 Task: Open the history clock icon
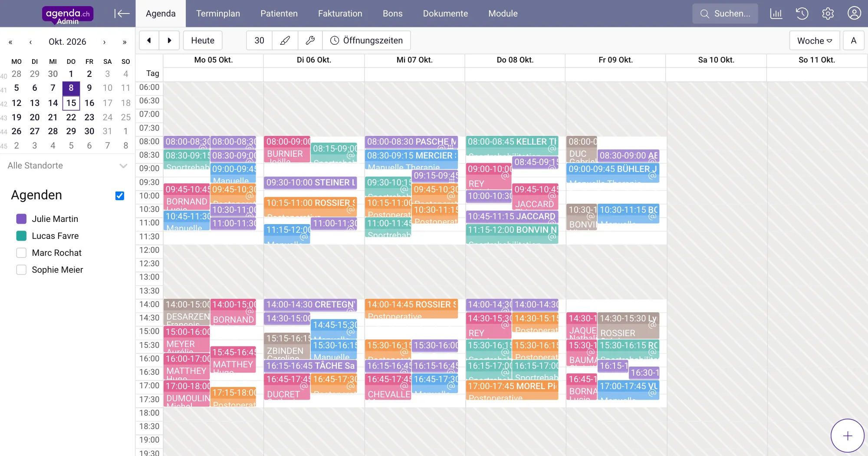[802, 13]
